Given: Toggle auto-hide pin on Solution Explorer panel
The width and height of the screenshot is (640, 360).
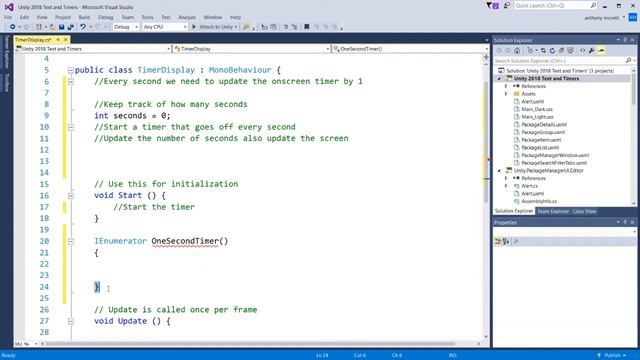Looking at the screenshot, I should (625, 40).
